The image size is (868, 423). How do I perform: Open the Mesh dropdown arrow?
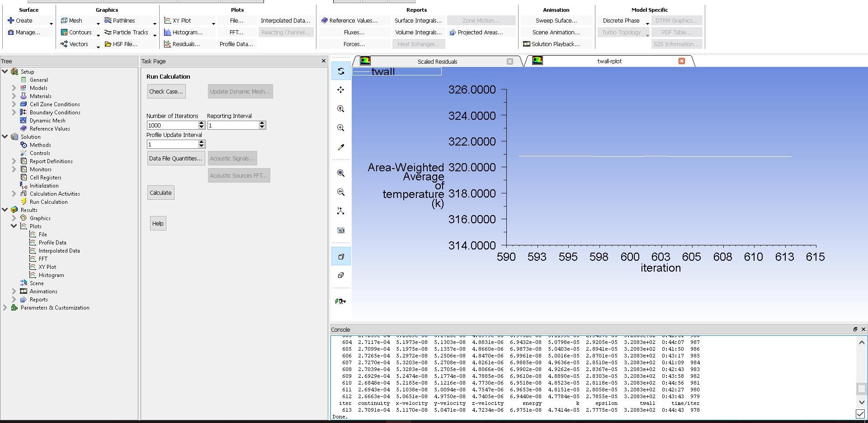98,23
